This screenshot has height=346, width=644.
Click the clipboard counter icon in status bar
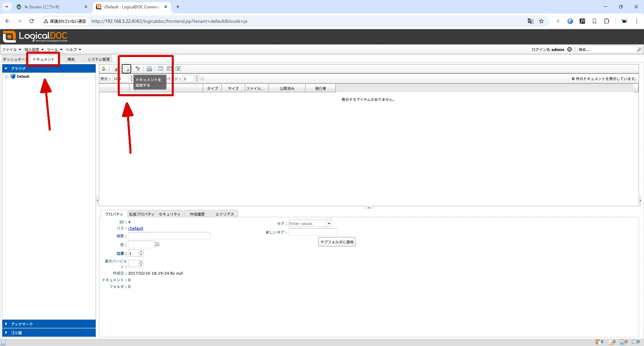click(598, 342)
